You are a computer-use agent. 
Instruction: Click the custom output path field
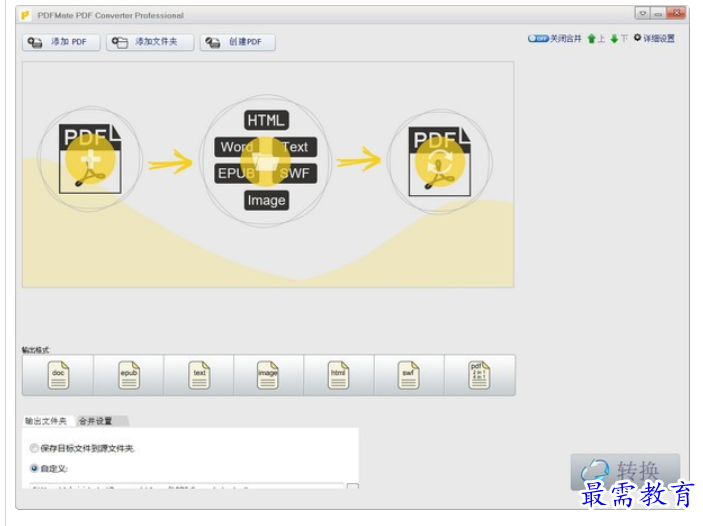pyautogui.click(x=187, y=486)
